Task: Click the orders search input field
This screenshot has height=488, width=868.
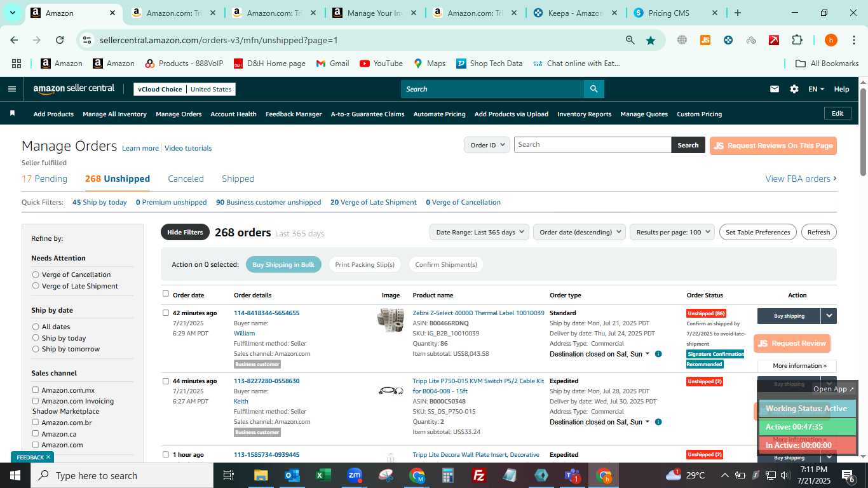Action: click(x=592, y=145)
